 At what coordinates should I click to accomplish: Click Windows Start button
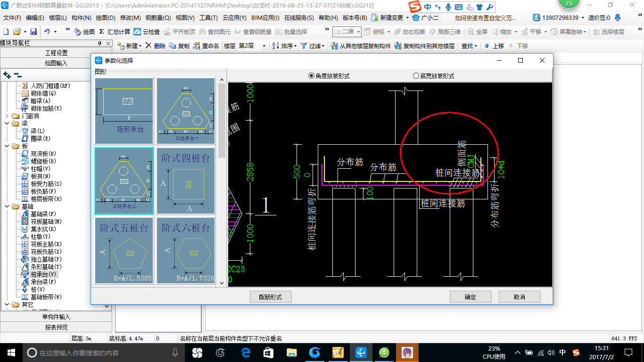click(11, 353)
